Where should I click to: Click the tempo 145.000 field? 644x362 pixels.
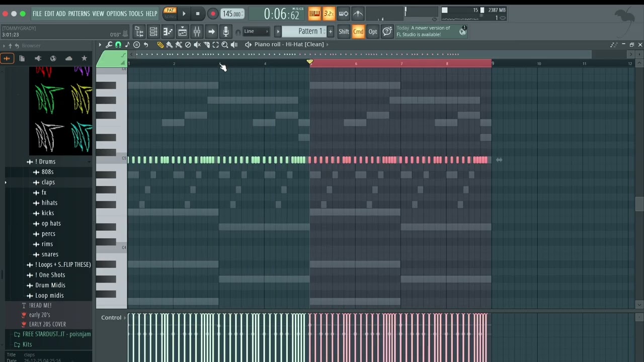[x=231, y=14]
